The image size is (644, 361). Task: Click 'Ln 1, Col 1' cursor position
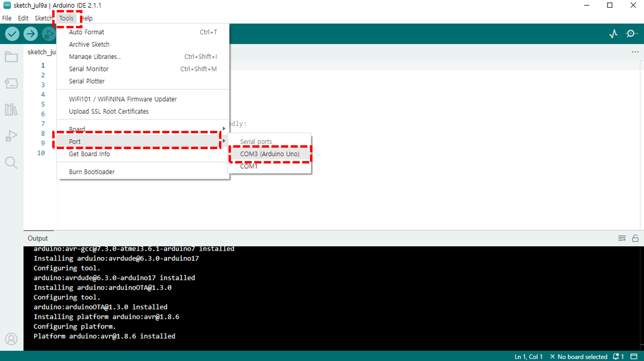(x=529, y=357)
